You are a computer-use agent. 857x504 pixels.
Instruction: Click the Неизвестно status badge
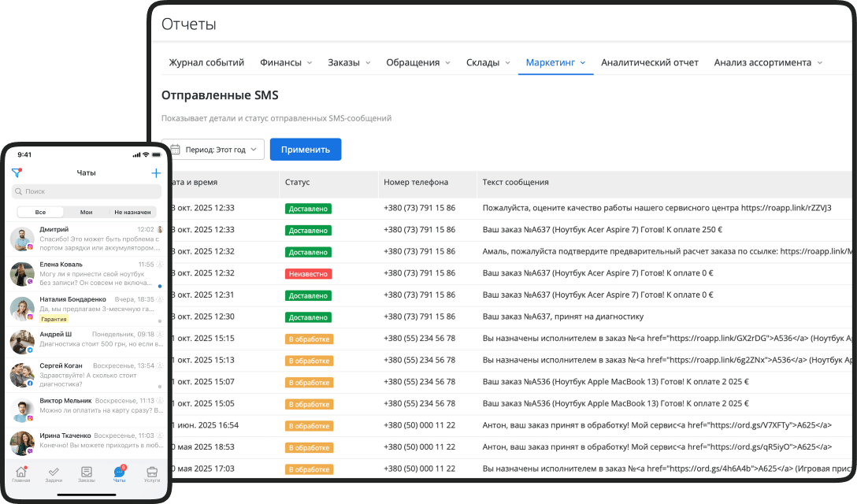308,274
